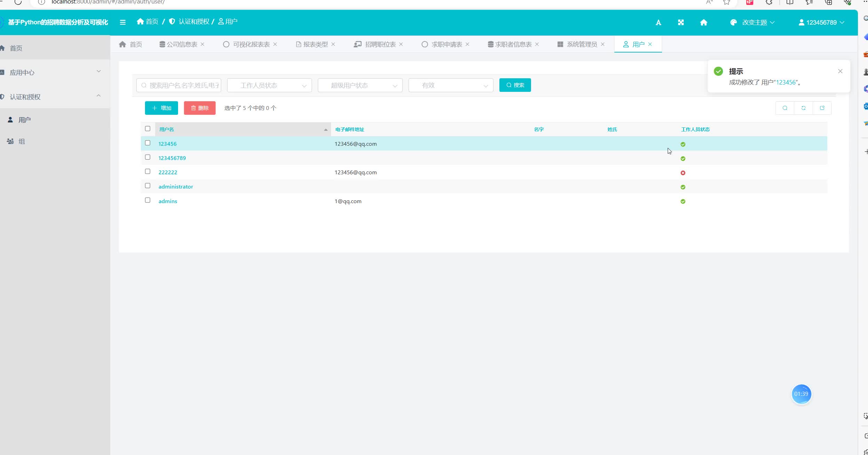Open user link administrator
The image size is (868, 455).
click(176, 187)
